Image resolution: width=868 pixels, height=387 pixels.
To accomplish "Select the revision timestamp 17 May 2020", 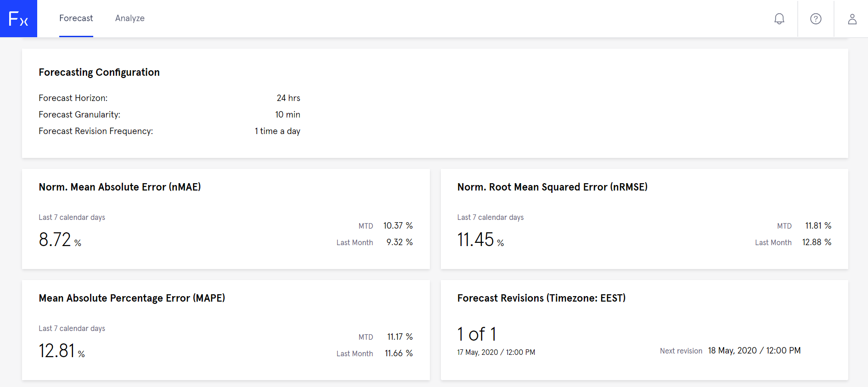I will coord(496,352).
